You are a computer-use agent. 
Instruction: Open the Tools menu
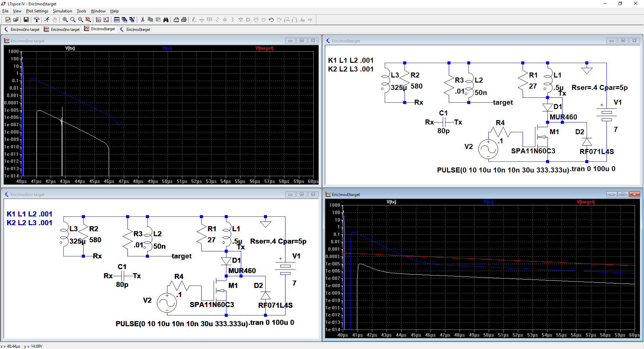pyautogui.click(x=81, y=11)
